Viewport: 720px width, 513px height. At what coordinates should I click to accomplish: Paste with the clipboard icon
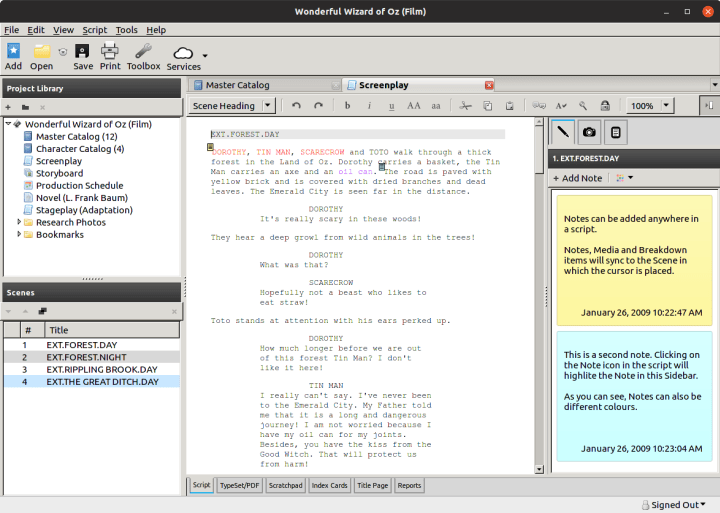click(x=510, y=106)
